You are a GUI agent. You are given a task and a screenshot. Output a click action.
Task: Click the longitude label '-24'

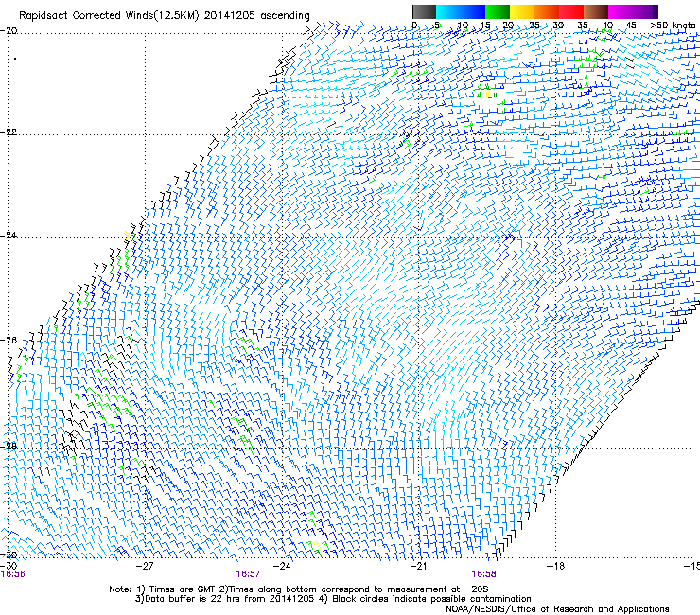282,567
